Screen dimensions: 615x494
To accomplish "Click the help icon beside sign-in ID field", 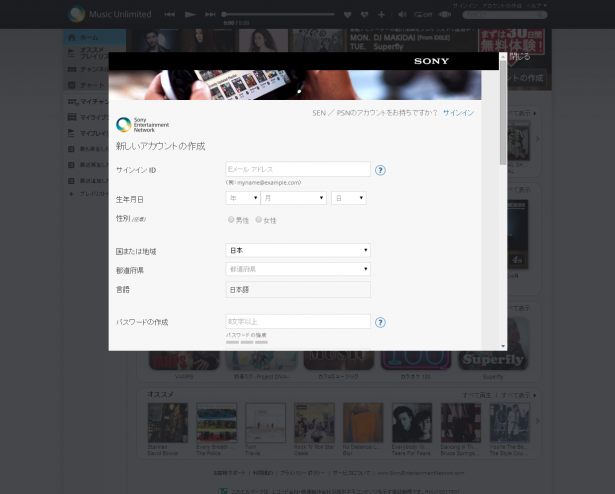I will click(x=380, y=170).
